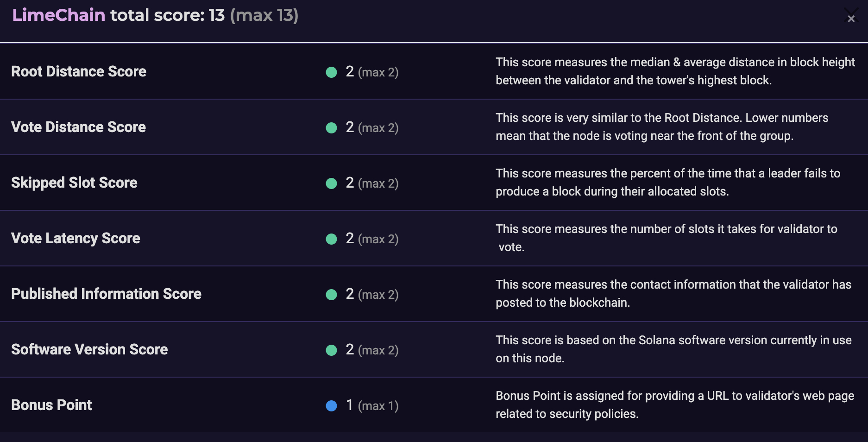Click the green indicator beside Vote Latency Score
The width and height of the screenshot is (868, 442).
(331, 239)
